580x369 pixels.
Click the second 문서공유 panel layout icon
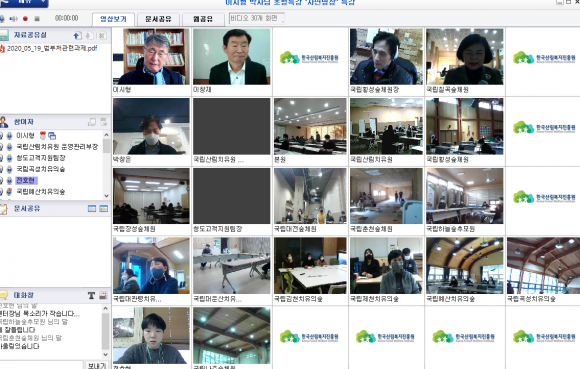(104, 209)
